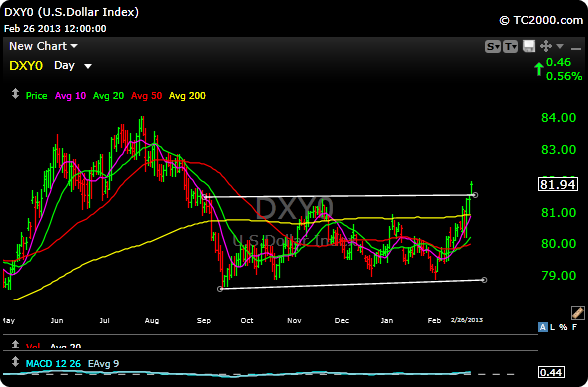
Task: Click the Avg 200 indicator label
Action: tap(187, 96)
